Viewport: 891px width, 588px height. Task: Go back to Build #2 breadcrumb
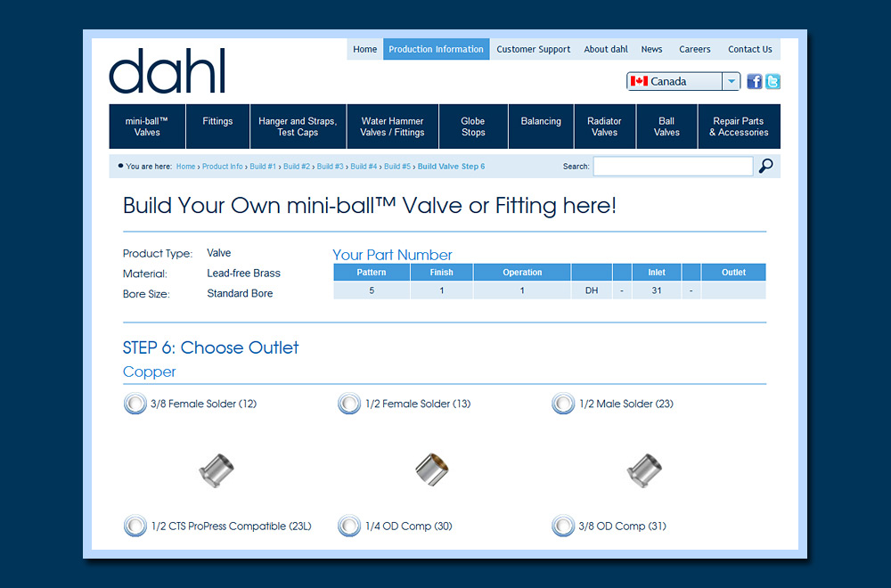tap(297, 167)
